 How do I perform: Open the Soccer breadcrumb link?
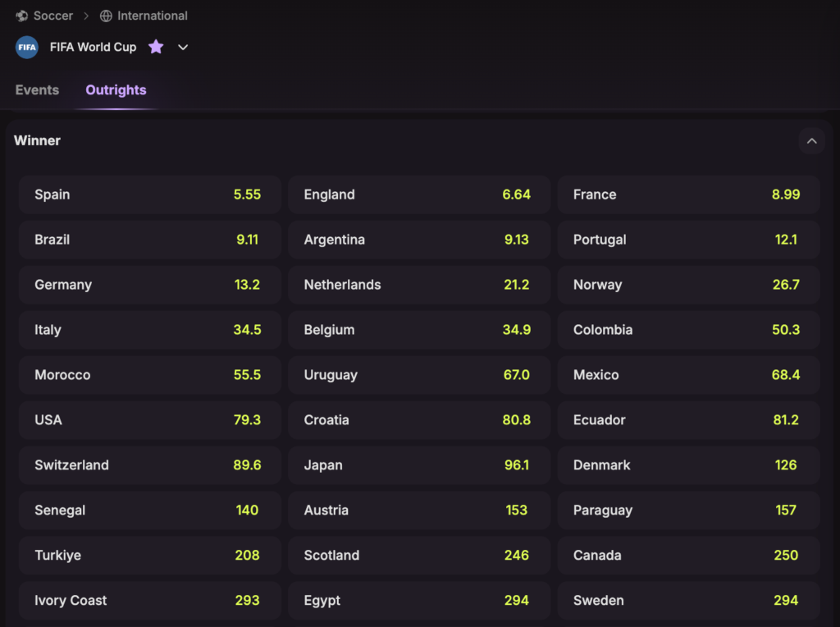pos(53,16)
